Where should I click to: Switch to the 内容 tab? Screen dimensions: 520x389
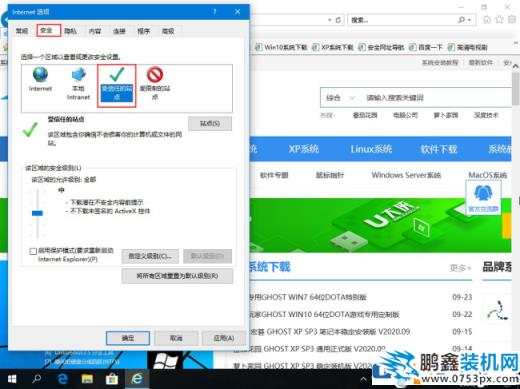(95, 31)
